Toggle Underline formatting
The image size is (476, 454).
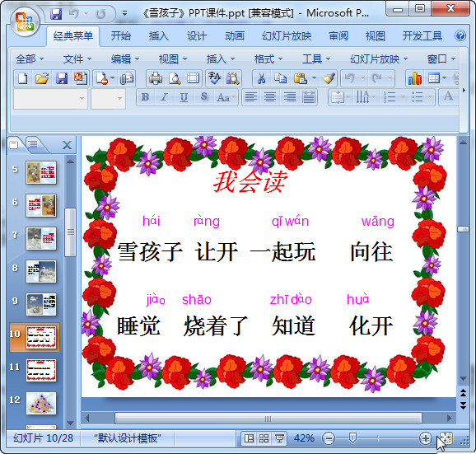(184, 97)
